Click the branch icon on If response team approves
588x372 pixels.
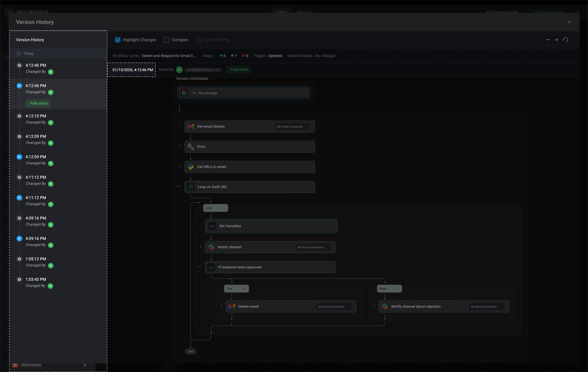(211, 267)
